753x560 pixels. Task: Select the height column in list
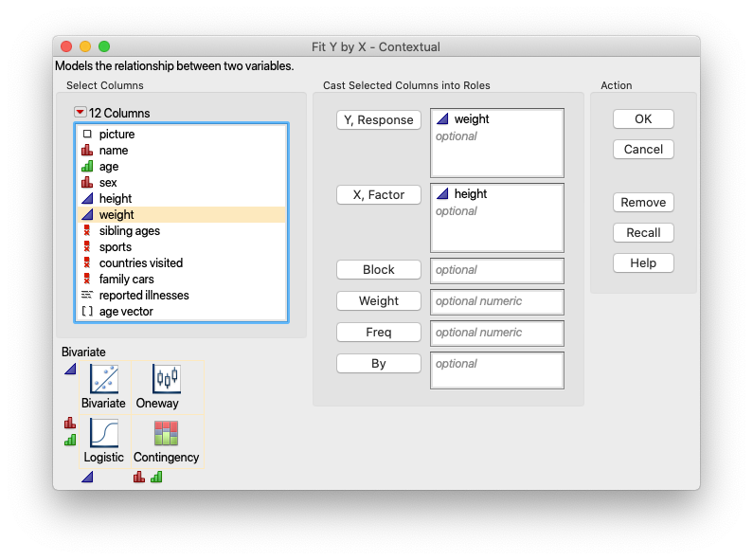click(182, 198)
